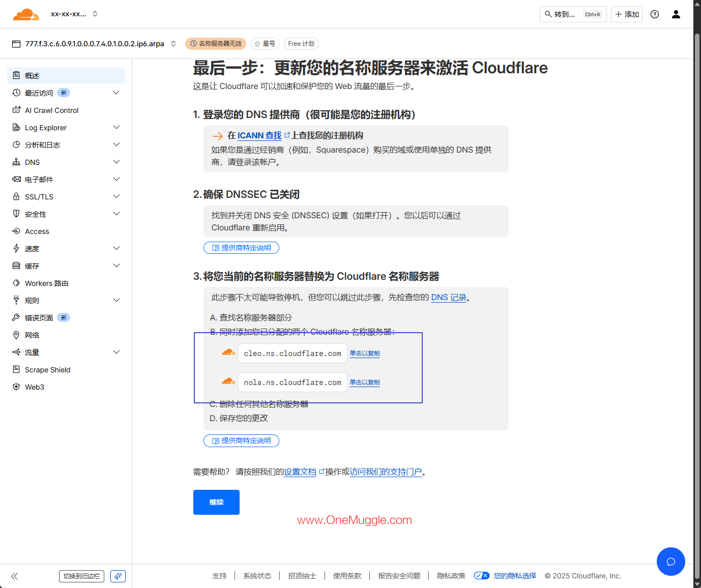Click 提供商特定说明 under DNSSEC step
The width and height of the screenshot is (701, 588).
241,248
